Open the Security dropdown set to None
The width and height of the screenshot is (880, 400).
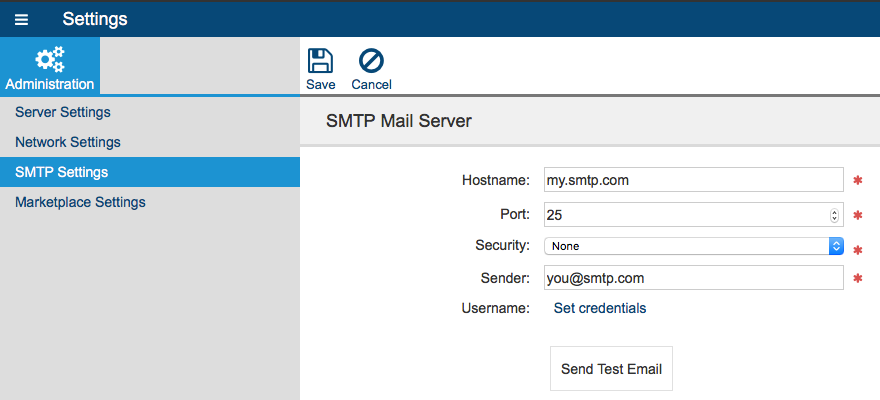click(x=694, y=246)
